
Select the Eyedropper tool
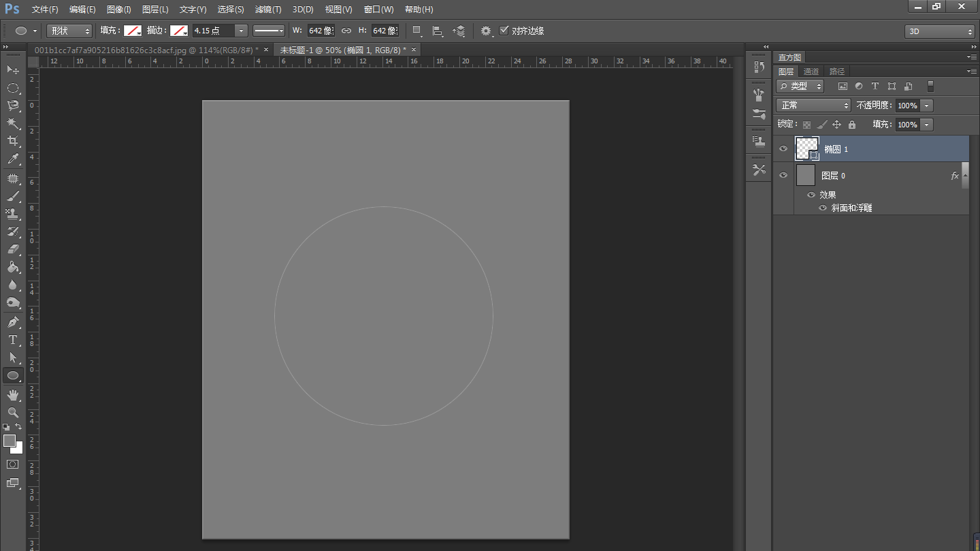12,159
